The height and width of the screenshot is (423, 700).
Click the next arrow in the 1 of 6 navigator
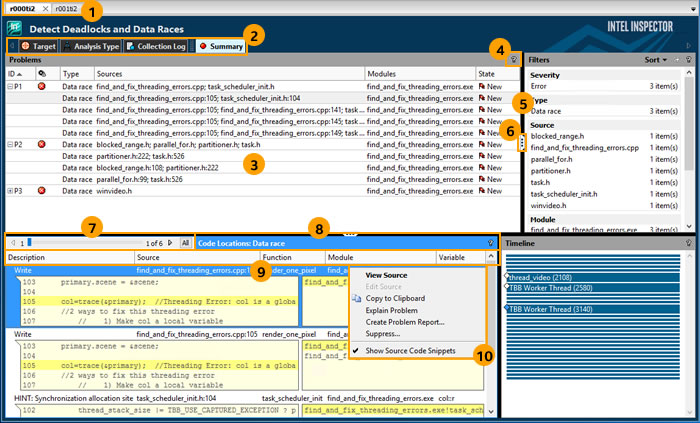click(170, 243)
